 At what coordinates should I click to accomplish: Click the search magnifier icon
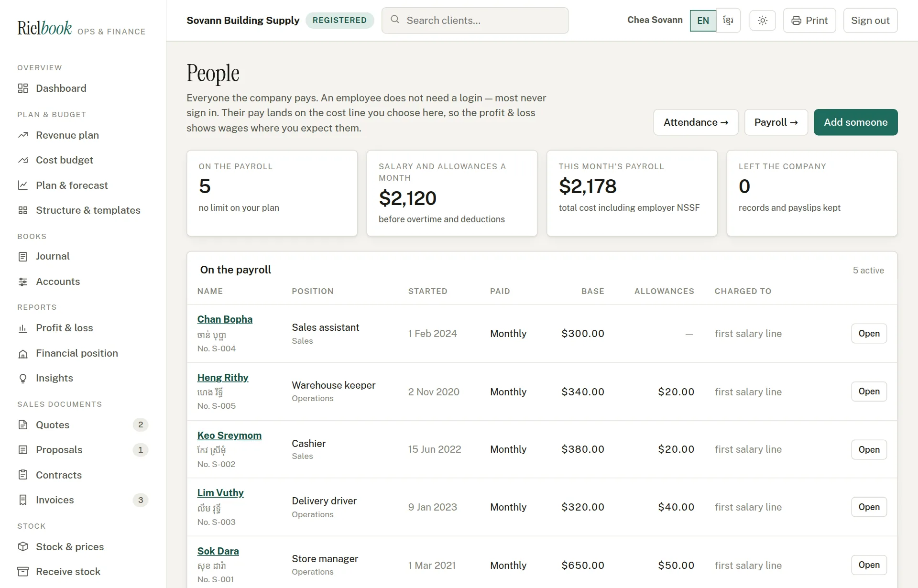tap(395, 20)
